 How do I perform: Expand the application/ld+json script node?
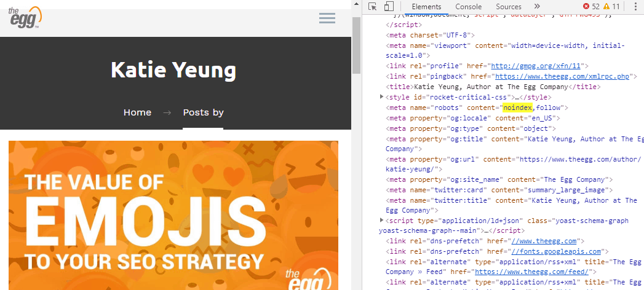(x=381, y=221)
